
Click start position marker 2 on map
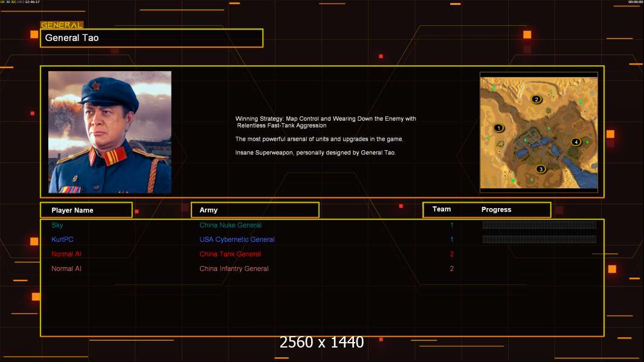point(536,99)
